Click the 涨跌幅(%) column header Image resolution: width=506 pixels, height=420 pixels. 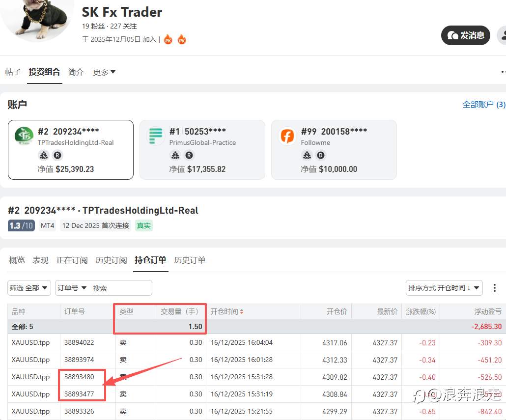(421, 311)
